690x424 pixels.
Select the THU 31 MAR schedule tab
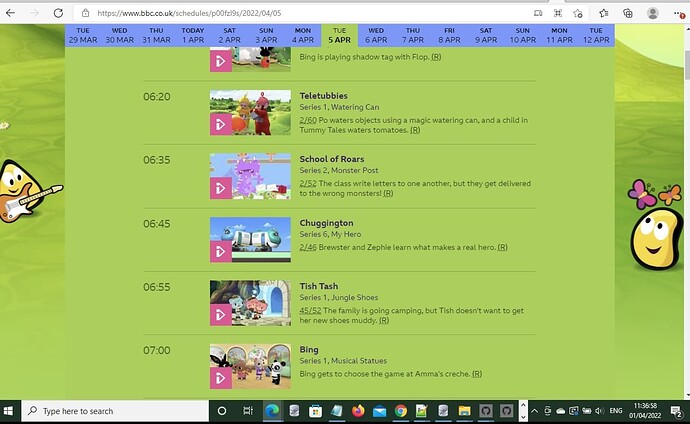pyautogui.click(x=156, y=35)
